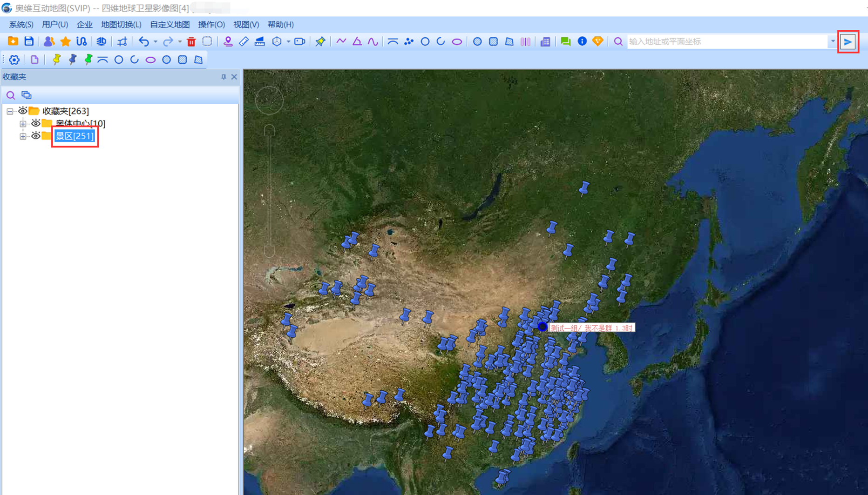
Task: Open the green chat message icon
Action: pyautogui.click(x=565, y=41)
